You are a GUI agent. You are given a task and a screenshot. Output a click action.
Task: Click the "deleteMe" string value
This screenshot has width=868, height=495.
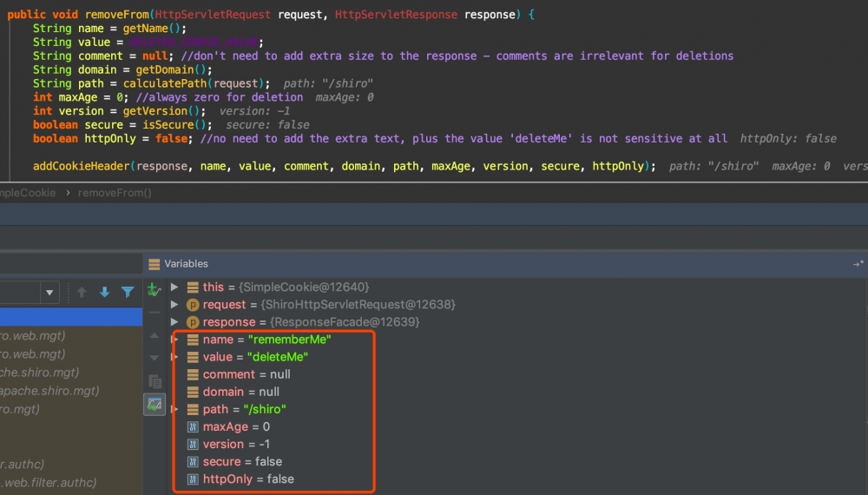click(278, 357)
